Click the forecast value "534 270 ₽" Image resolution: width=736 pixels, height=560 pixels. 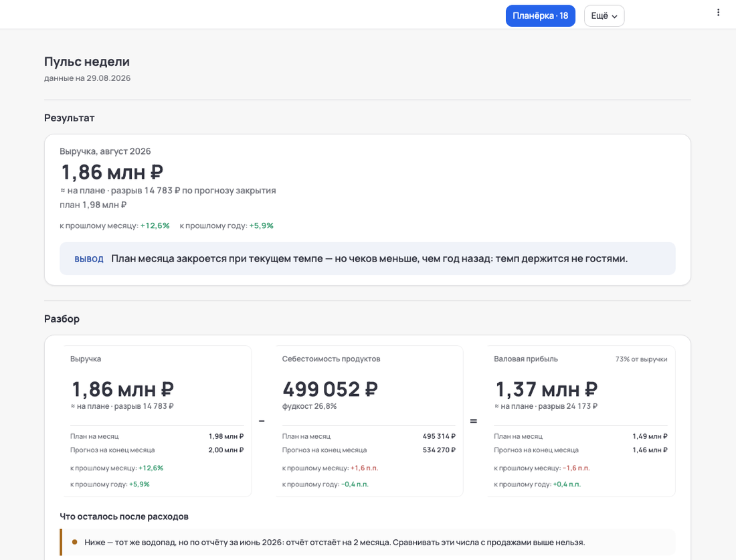[x=439, y=450]
